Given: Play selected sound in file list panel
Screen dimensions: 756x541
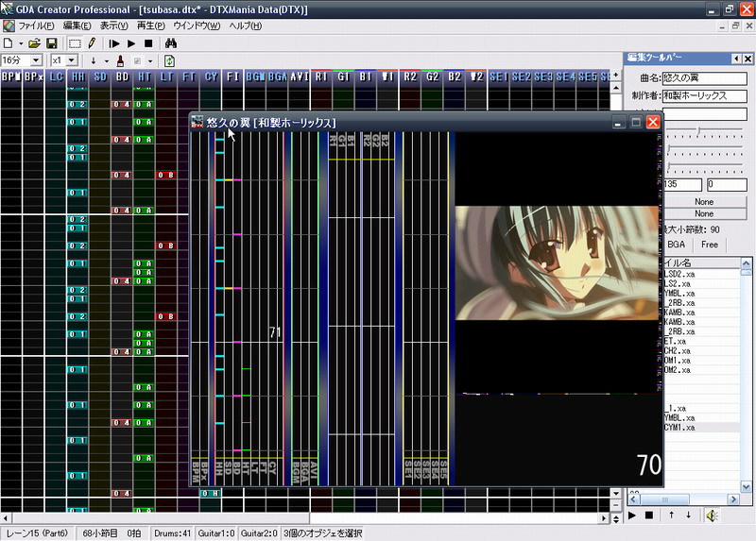Looking at the screenshot, I should (632, 516).
